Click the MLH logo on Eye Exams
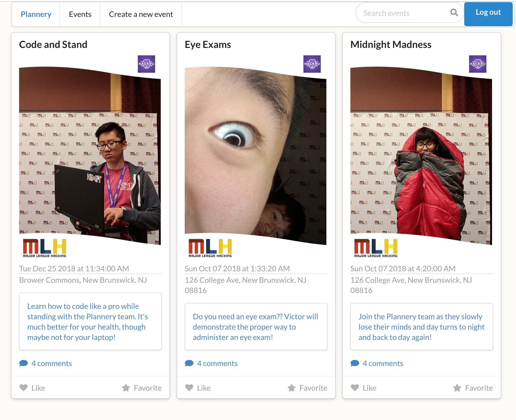The width and height of the screenshot is (516, 420). (x=210, y=248)
